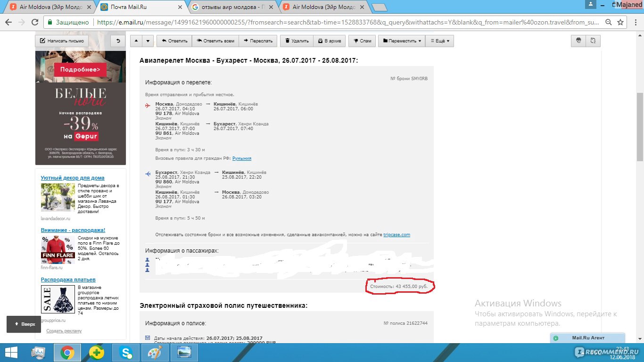
Task: Mark message as Спам
Action: point(362,41)
